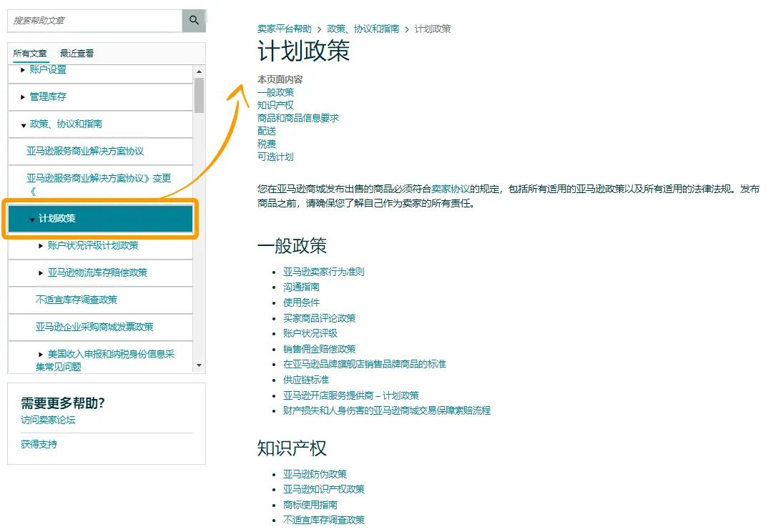The width and height of the screenshot is (768, 532).
Task: Click the 获得支持 link
Action: [39, 445]
